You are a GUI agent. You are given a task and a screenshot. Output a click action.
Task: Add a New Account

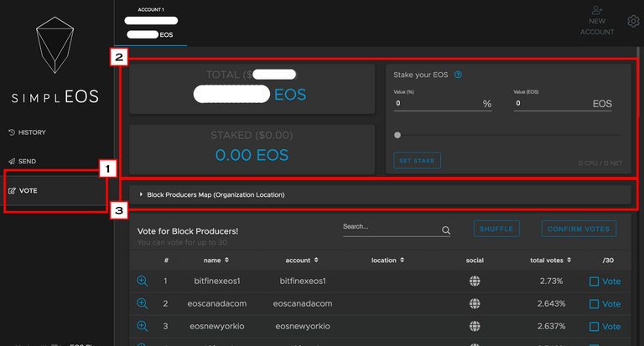click(597, 21)
